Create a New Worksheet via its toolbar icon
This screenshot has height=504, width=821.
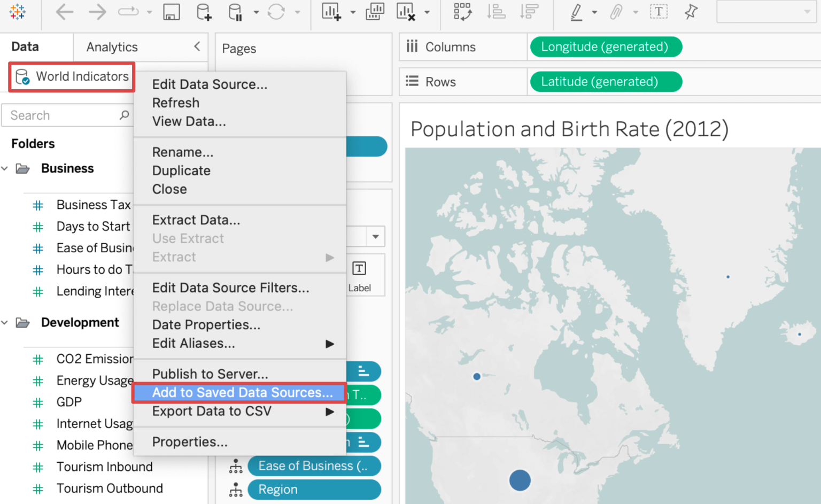[x=332, y=11]
